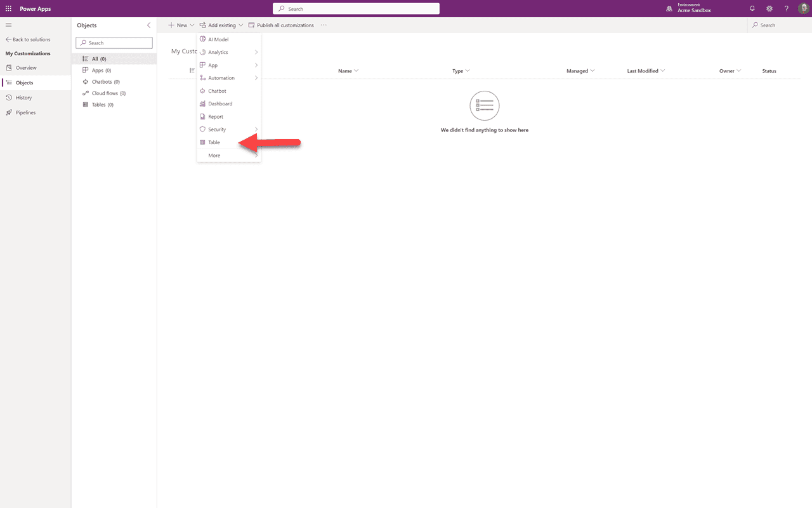Open the Power Apps waffle app launcher
This screenshot has height=508, width=812.
(x=8, y=8)
